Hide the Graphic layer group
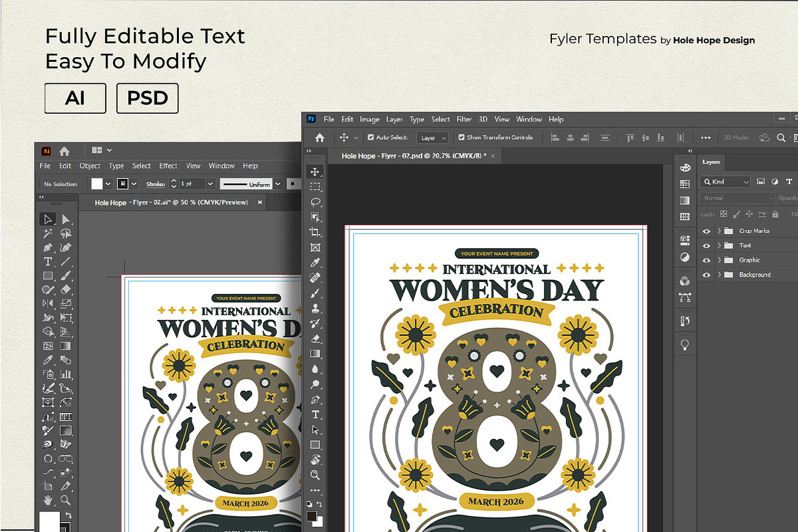Screen dimensions: 798x532 pyautogui.click(x=706, y=260)
